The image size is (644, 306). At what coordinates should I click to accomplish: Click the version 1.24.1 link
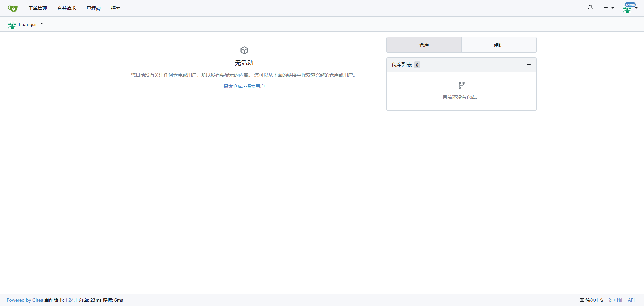pyautogui.click(x=71, y=300)
